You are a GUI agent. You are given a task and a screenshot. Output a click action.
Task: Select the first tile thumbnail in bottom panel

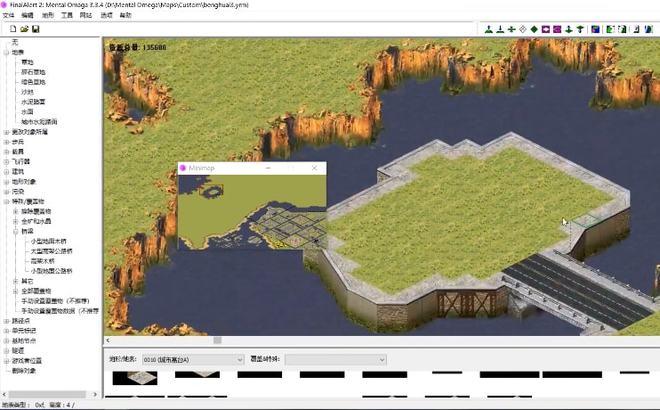point(133,377)
